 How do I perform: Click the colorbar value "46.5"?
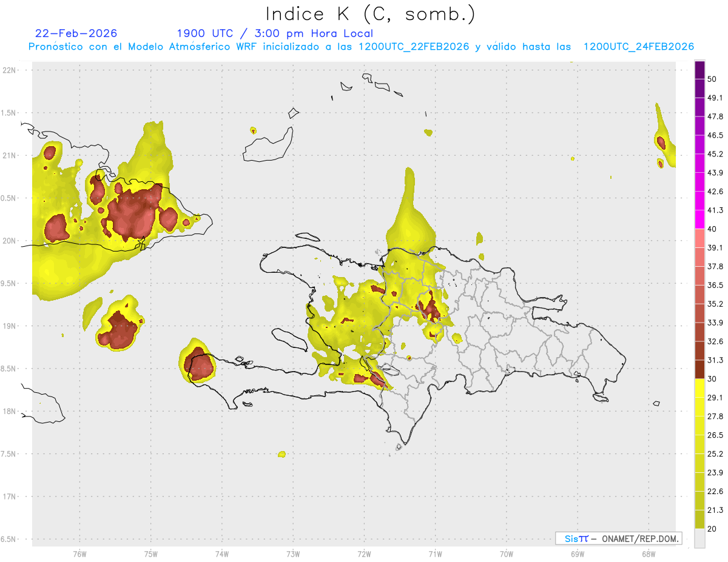[x=715, y=135]
